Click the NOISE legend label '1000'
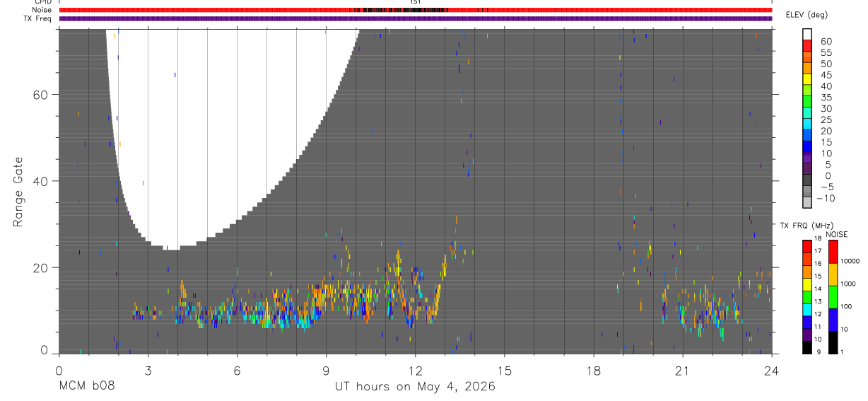This screenshot has height=401, width=868. (x=848, y=284)
